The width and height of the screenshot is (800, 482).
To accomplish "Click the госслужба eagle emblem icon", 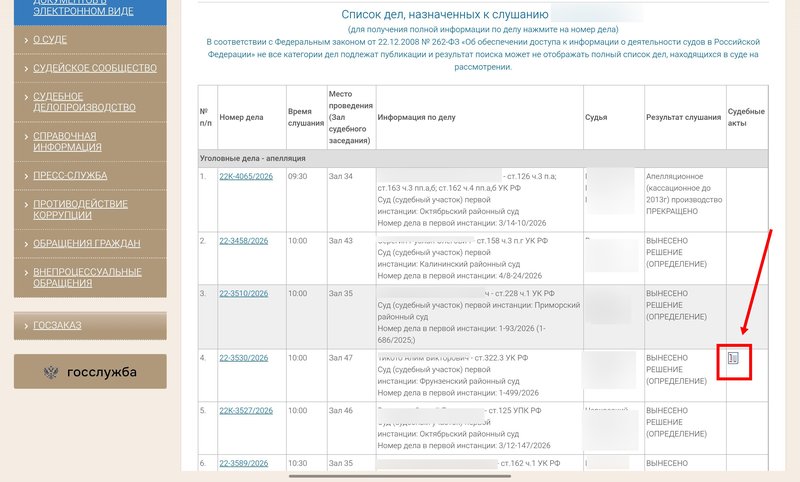I will click(51, 372).
